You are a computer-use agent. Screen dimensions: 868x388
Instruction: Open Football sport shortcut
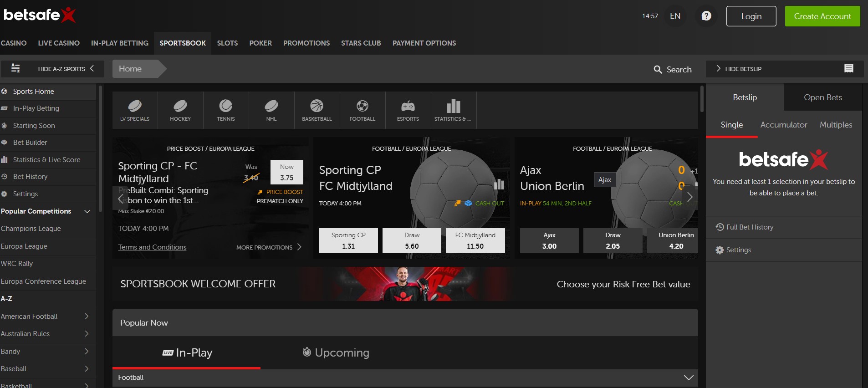point(363,110)
